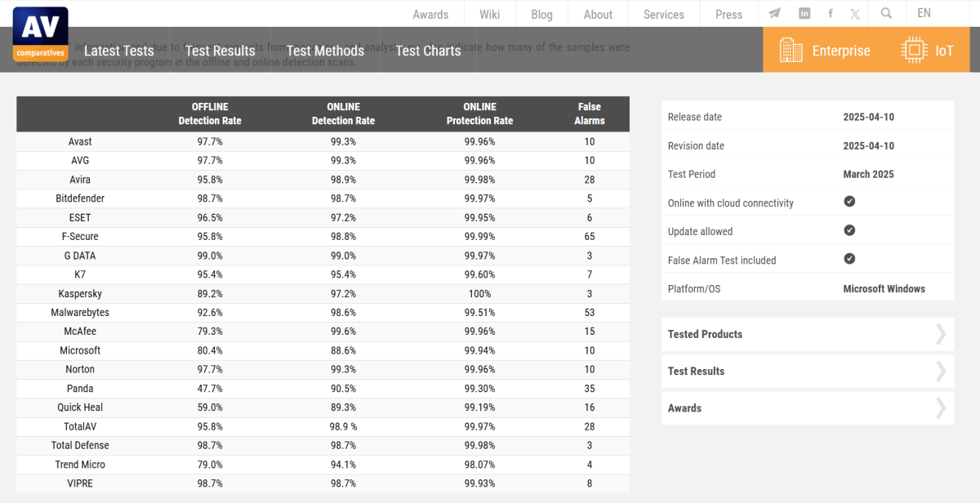Open the Telegram icon link
The image size is (980, 503).
tap(774, 14)
